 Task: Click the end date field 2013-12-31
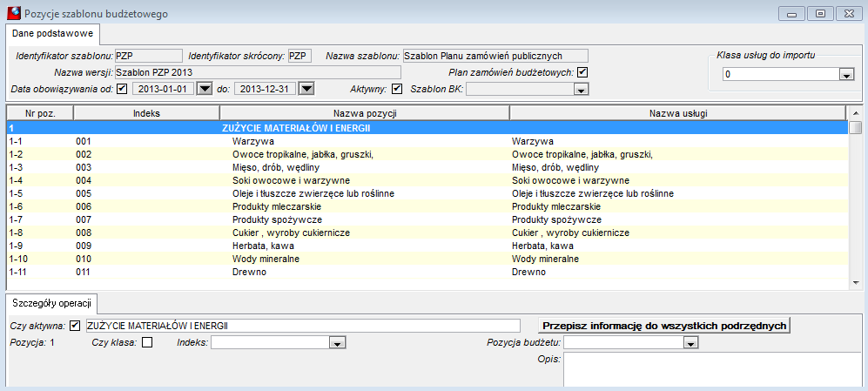click(x=266, y=89)
